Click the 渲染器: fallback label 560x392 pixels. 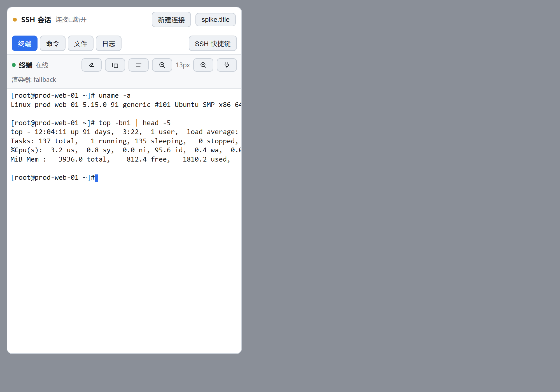[x=34, y=80]
